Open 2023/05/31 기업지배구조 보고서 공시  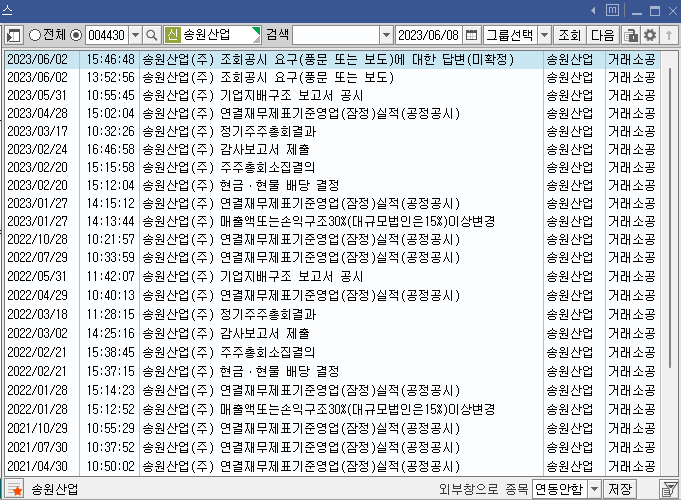point(332,96)
